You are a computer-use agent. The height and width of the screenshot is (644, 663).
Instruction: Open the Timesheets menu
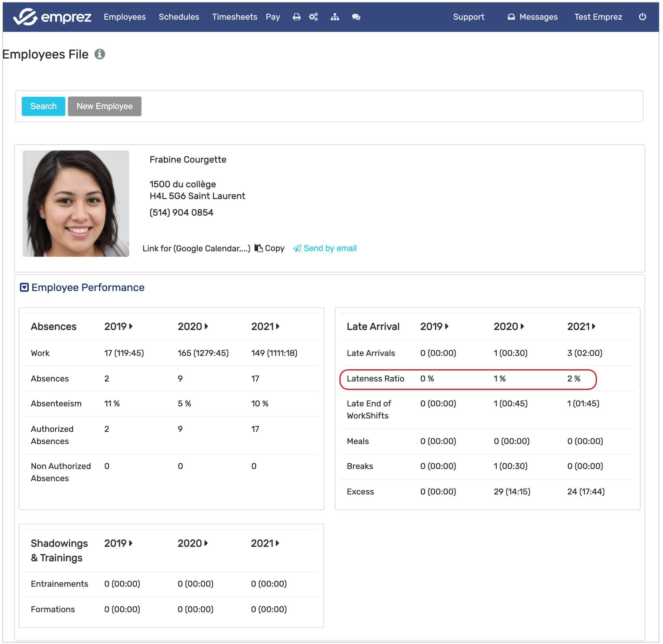tap(235, 17)
